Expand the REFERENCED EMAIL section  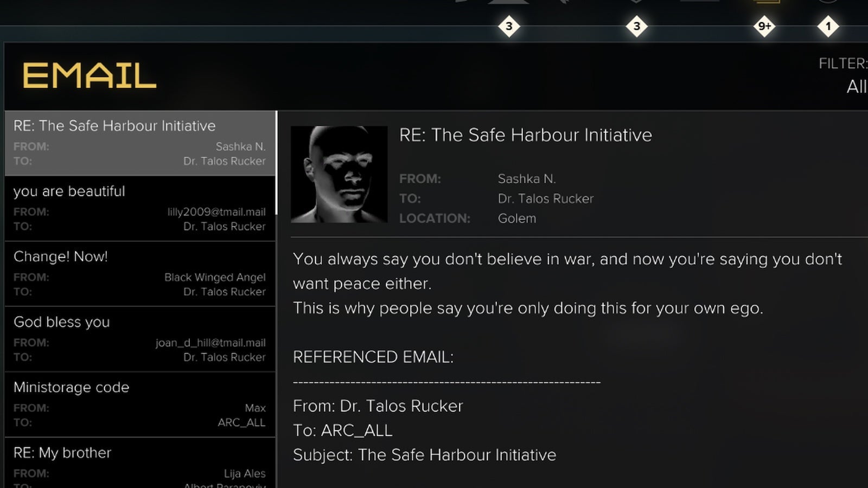[x=374, y=357]
